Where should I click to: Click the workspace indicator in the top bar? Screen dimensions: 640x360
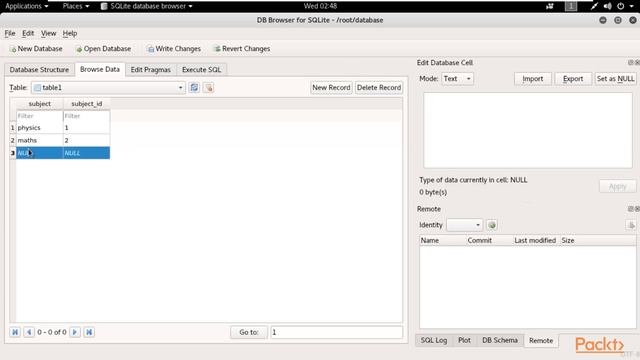point(571,6)
